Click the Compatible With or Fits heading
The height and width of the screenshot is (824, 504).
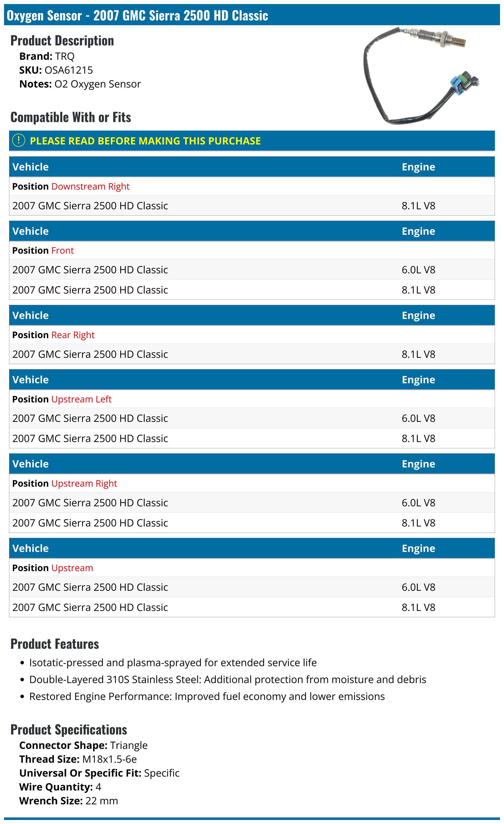pos(71,117)
